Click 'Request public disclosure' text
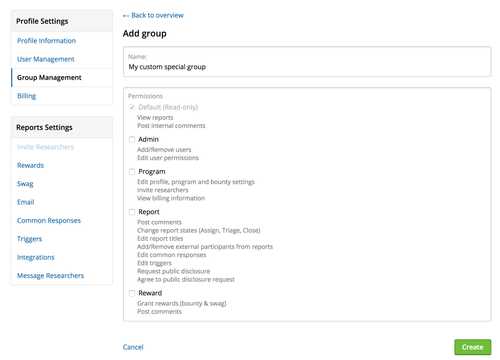The height and width of the screenshot is (360, 500). [x=174, y=271]
